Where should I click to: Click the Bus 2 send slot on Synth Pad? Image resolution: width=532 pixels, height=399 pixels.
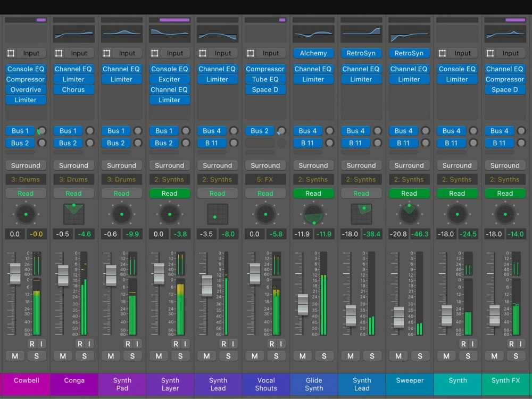[115, 143]
